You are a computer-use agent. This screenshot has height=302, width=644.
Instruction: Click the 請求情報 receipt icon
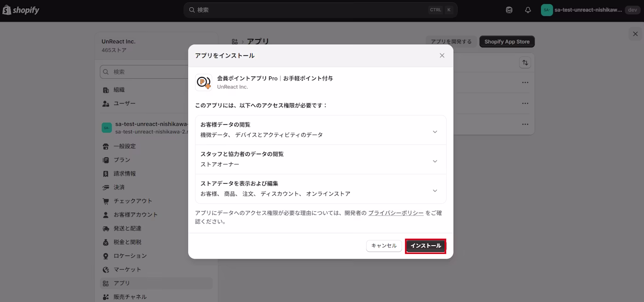coord(106,174)
